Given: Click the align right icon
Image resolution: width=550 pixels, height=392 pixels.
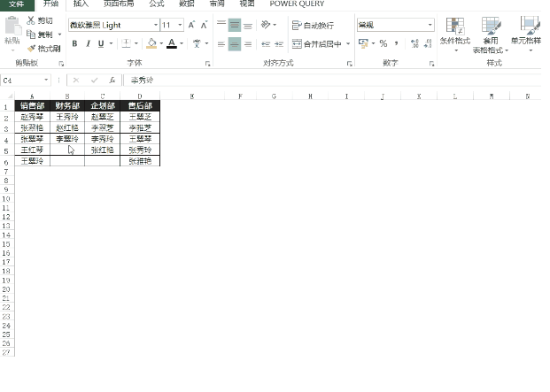Looking at the screenshot, I should pyautogui.click(x=248, y=44).
